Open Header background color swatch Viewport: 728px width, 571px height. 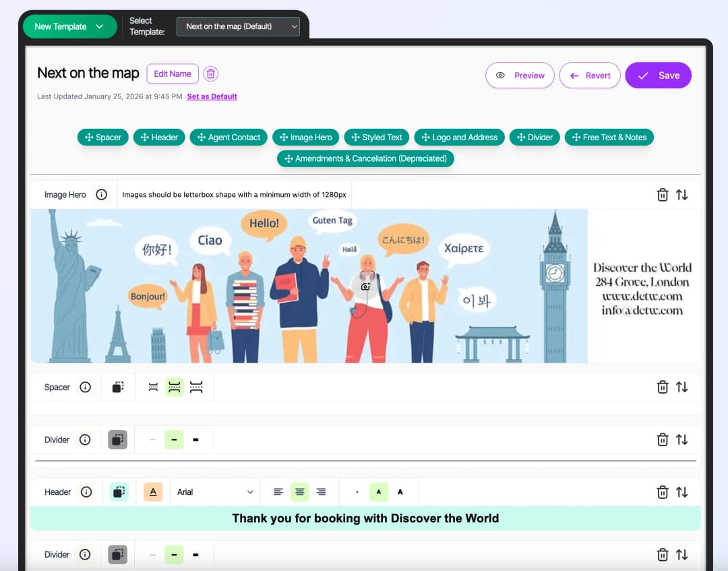click(x=119, y=492)
